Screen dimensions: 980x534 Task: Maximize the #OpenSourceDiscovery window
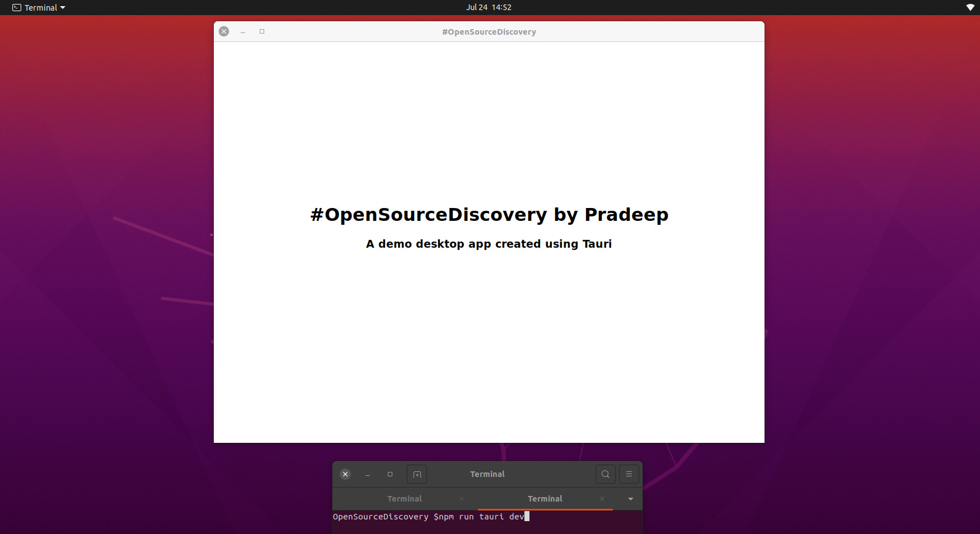tap(262, 31)
